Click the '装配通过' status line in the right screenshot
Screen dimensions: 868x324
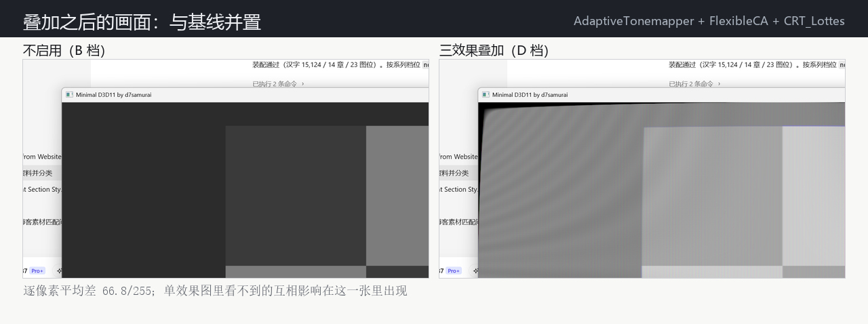click(x=757, y=65)
